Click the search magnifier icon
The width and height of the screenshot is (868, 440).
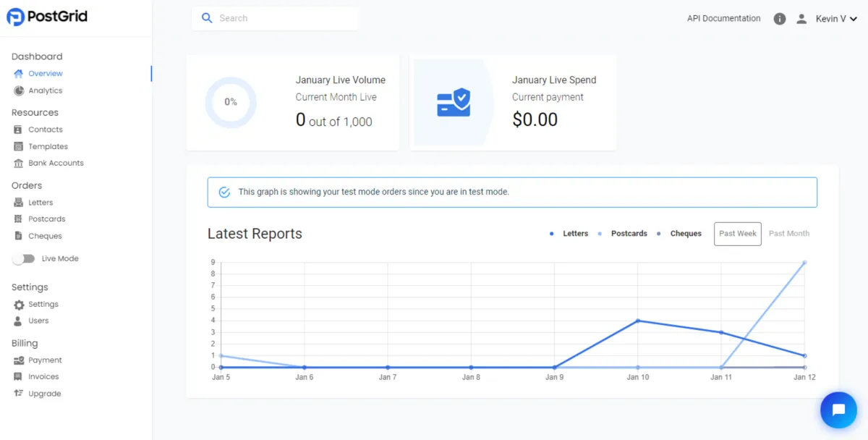click(x=207, y=19)
